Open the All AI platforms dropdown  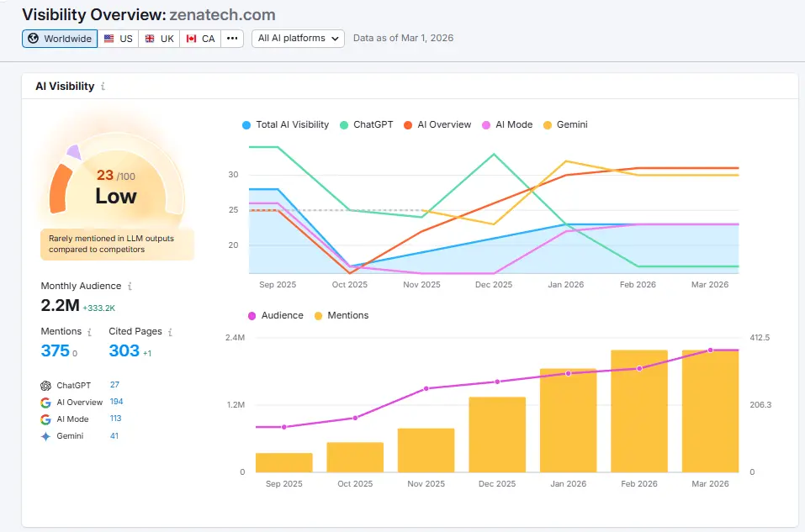point(298,39)
